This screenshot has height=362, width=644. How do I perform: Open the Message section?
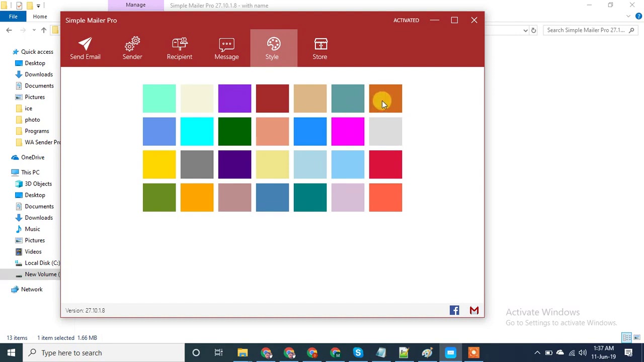[x=226, y=48]
